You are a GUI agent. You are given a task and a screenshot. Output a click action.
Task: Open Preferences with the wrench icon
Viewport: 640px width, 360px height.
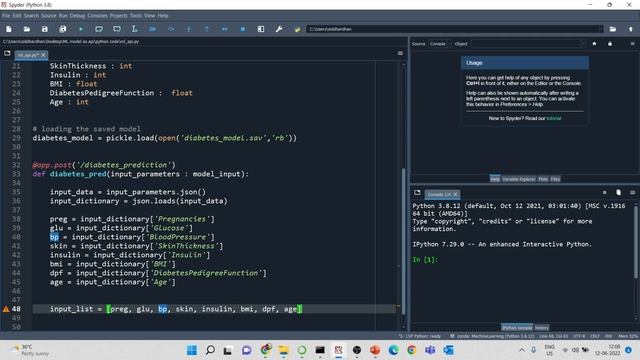(279, 29)
